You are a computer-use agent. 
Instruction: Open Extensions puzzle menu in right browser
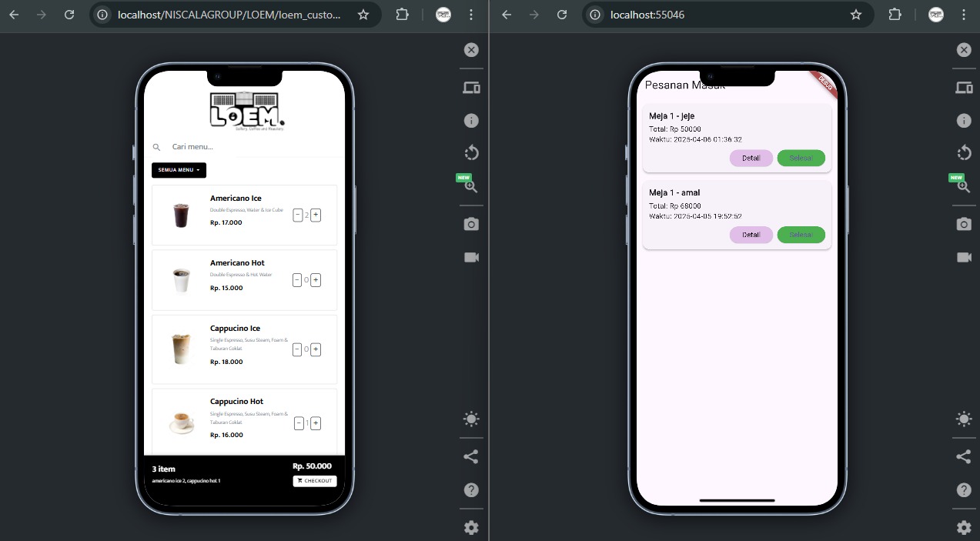(x=894, y=15)
